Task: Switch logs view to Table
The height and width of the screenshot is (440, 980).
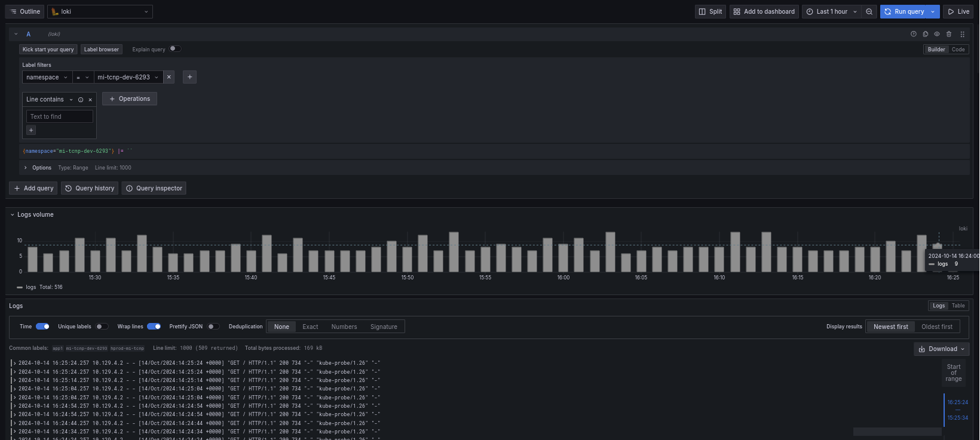Action: pos(958,306)
